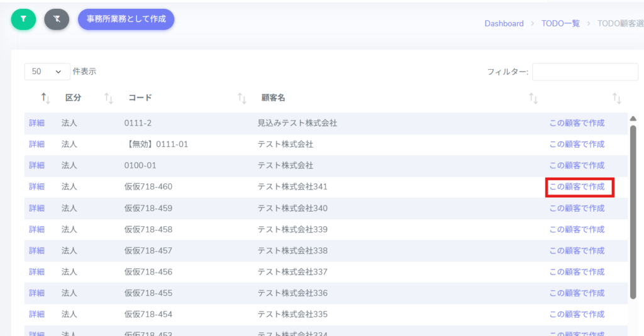This screenshot has height=336, width=644.
Task: Click sort arrows beside コード column
Action: 241,98
